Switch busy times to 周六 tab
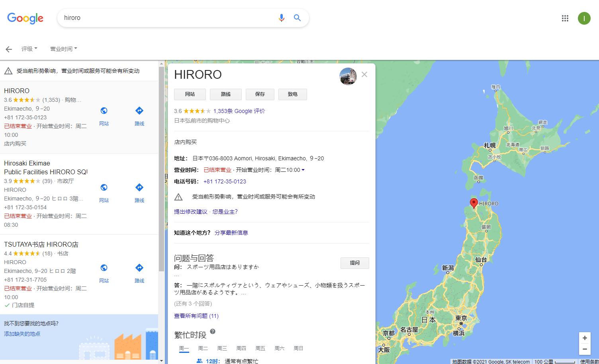Screen dimensions: 599x364 coord(280,348)
